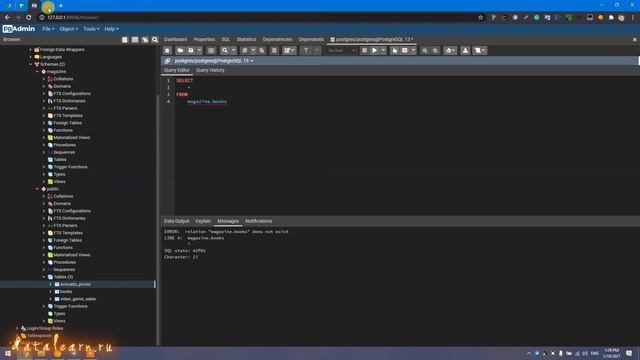Viewport: 640px width, 360px height.
Task: Click the Explain Analyze icon
Action: 404,51
